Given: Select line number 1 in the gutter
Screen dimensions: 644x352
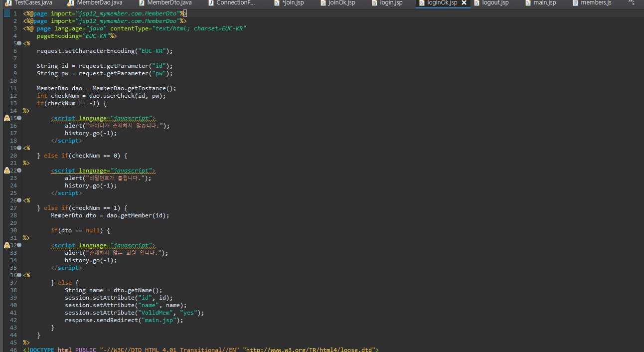Looking at the screenshot, I should pyautogui.click(x=15, y=13).
